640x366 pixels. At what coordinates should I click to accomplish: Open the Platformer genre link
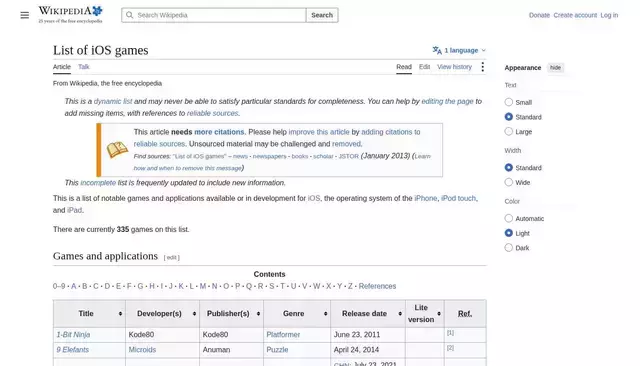tap(283, 335)
